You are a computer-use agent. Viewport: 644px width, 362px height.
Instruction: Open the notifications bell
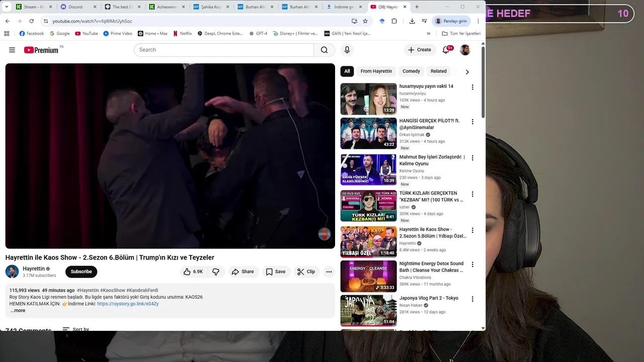click(x=446, y=50)
